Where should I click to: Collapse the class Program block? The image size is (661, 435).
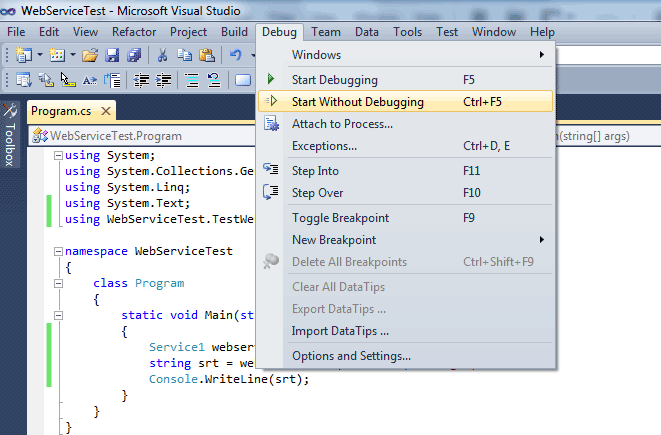coord(58,284)
